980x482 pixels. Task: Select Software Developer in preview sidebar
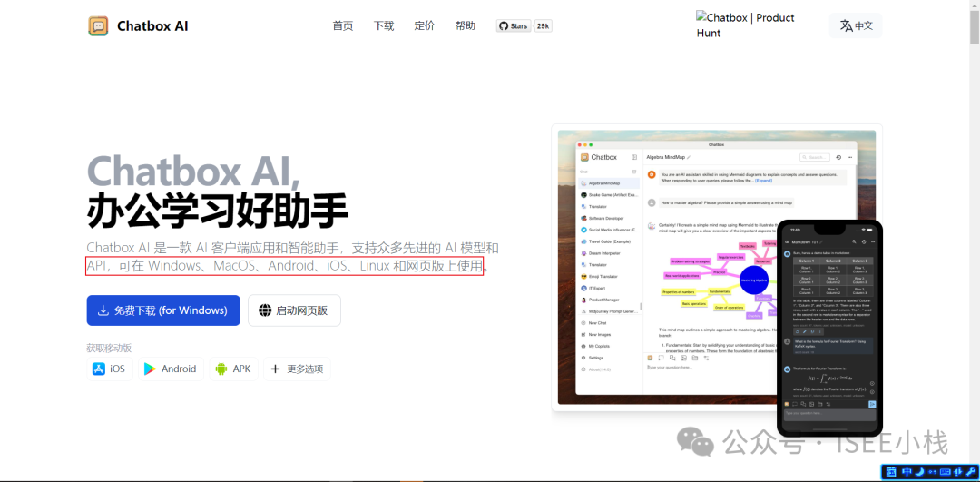tap(610, 218)
